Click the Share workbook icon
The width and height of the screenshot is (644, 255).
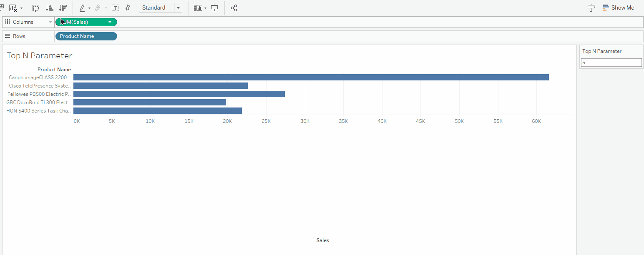click(234, 8)
